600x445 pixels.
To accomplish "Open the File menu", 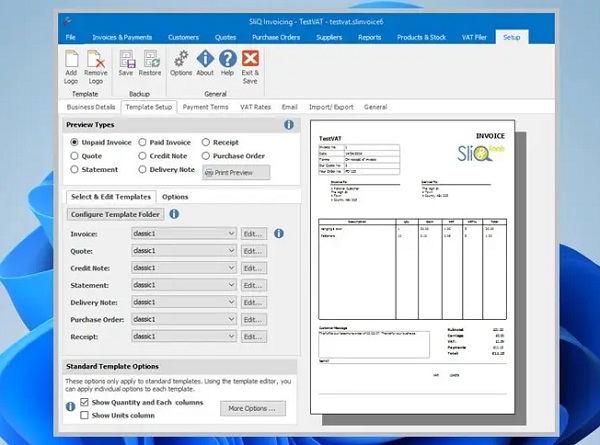I will 70,37.
